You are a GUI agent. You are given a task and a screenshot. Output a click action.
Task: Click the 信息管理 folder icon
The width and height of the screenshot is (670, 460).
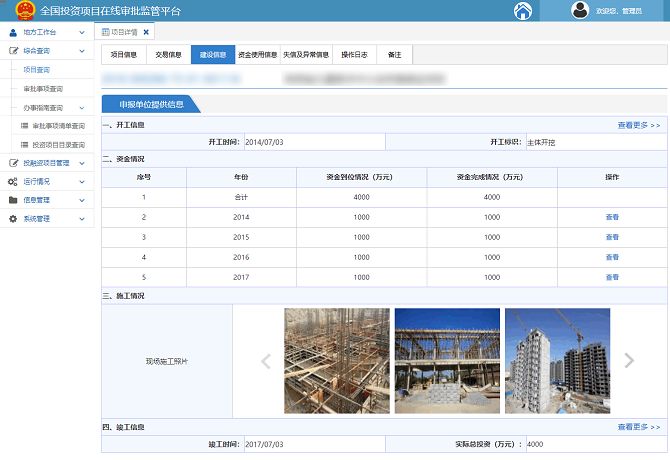(13, 199)
